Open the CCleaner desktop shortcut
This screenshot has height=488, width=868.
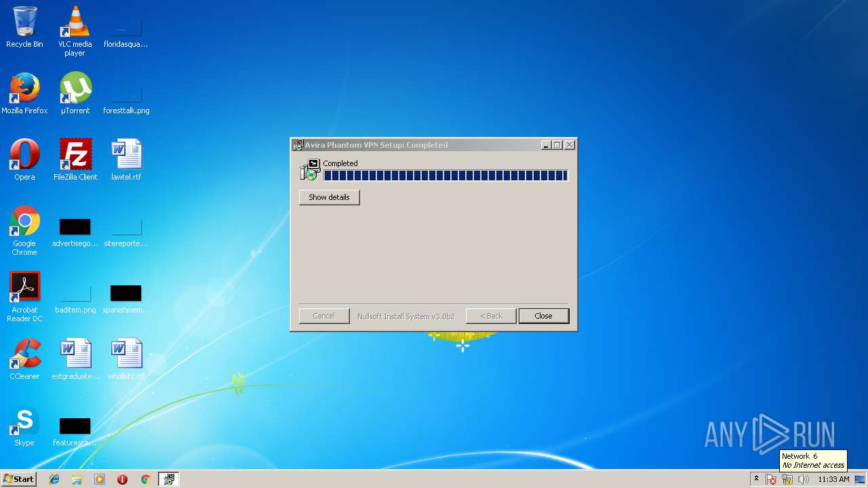[x=24, y=359]
